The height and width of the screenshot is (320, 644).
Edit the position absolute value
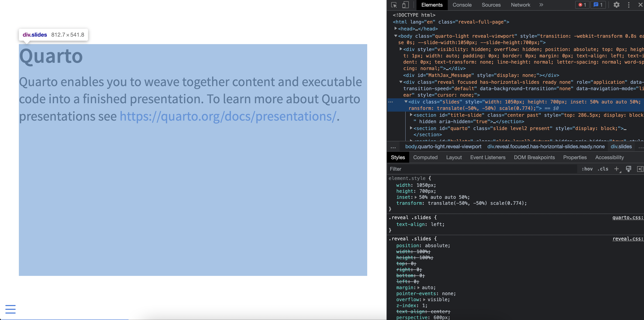click(436, 246)
